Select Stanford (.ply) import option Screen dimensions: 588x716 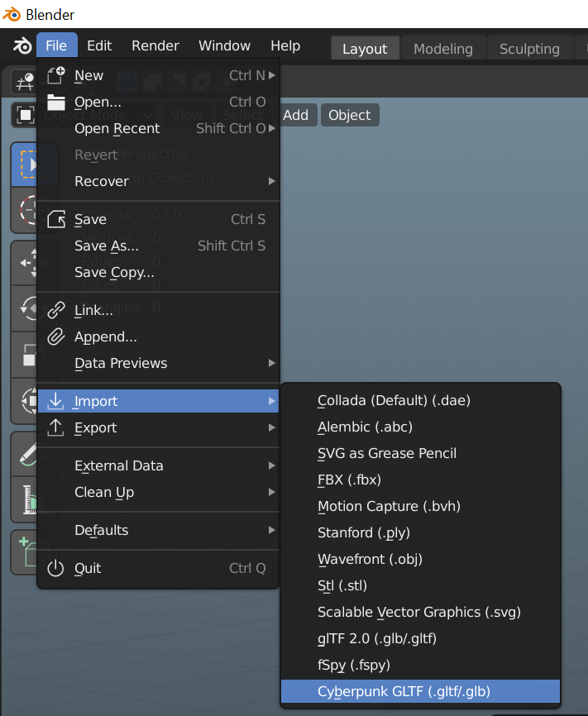point(420,533)
